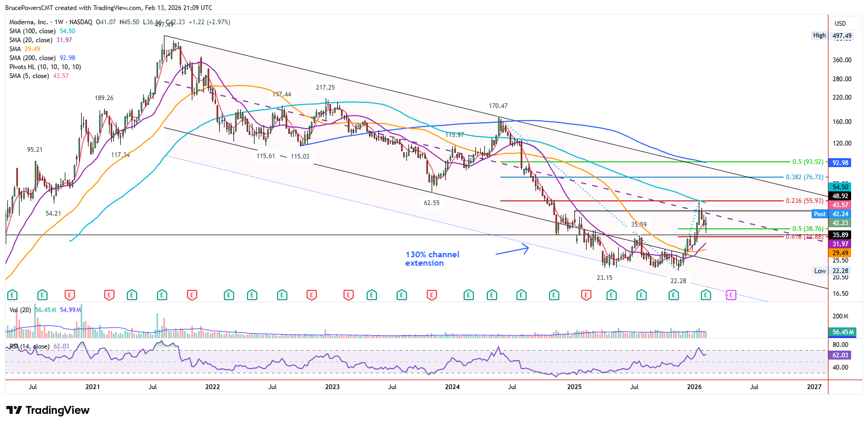Click the purple upcoming earnings marker
The width and height of the screenshot is (868, 426).
[730, 295]
